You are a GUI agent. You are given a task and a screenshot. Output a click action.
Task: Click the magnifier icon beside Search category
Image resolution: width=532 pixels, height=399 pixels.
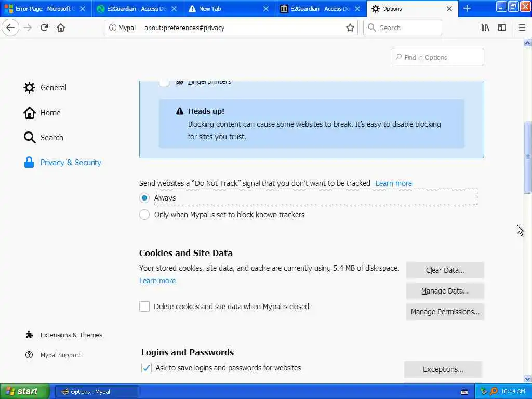click(x=30, y=137)
